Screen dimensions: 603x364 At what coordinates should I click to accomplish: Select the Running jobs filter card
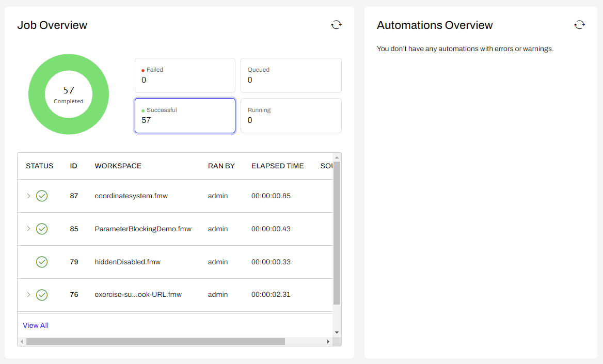pyautogui.click(x=291, y=116)
